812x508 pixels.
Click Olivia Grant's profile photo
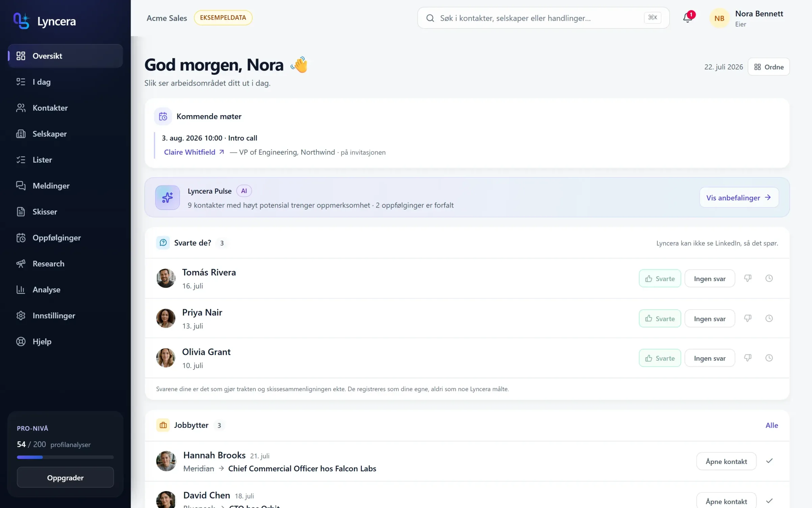click(x=166, y=358)
